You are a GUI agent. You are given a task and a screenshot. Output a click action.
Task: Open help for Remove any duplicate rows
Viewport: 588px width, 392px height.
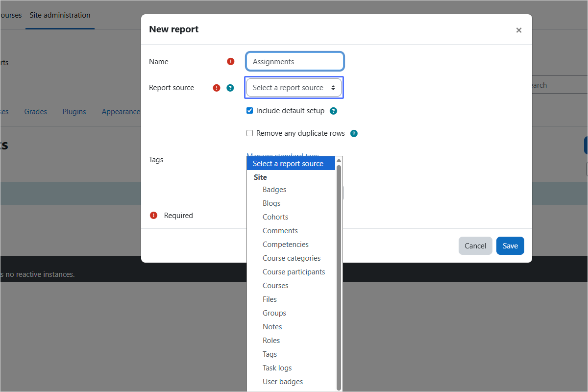click(354, 133)
